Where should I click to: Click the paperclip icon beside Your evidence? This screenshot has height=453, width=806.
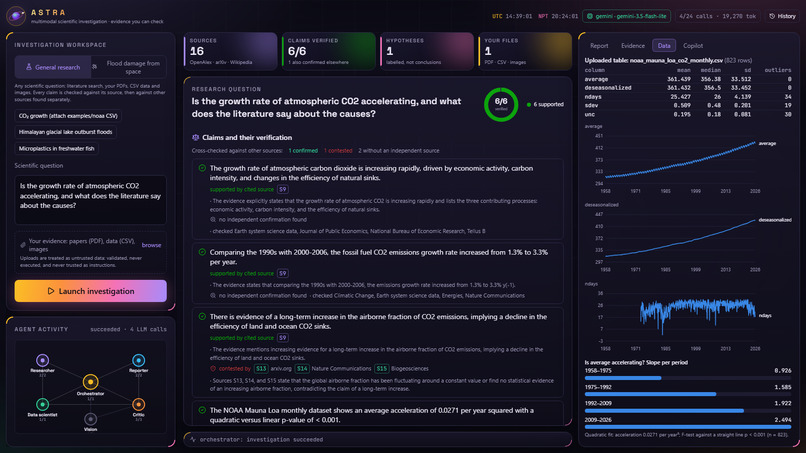[x=23, y=245]
